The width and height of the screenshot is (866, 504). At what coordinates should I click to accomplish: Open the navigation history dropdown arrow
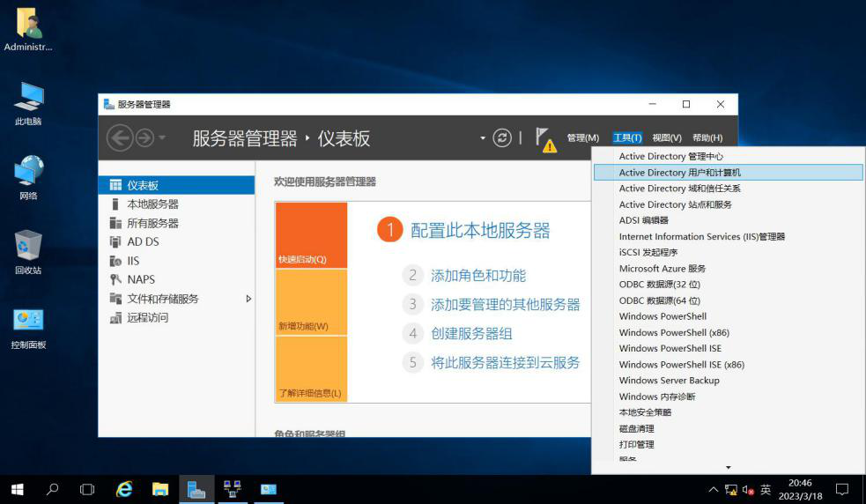click(162, 137)
